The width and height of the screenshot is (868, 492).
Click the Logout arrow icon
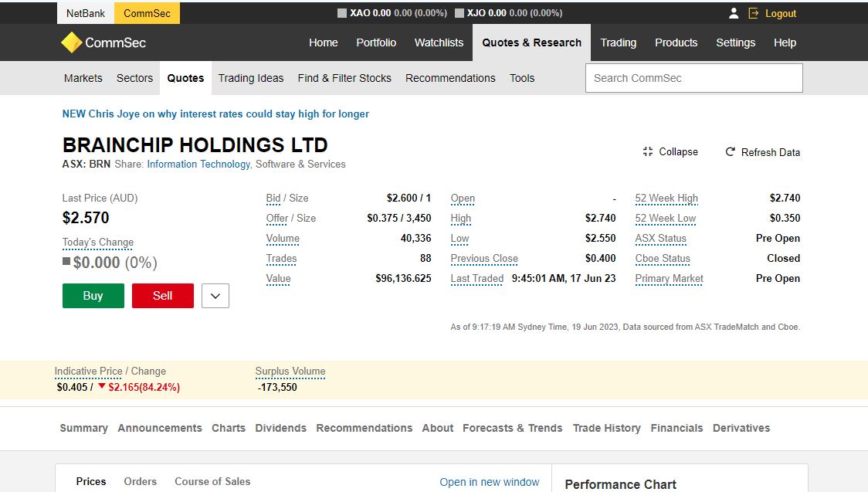[x=754, y=13]
